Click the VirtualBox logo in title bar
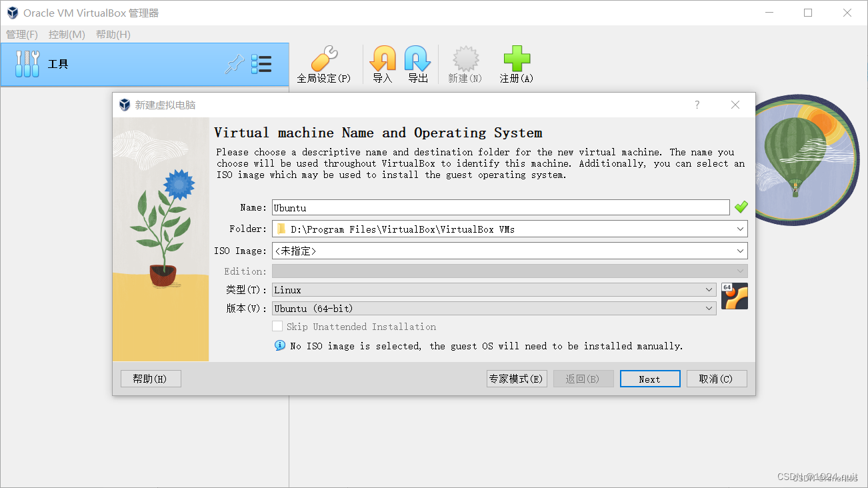The image size is (868, 488). [12, 13]
